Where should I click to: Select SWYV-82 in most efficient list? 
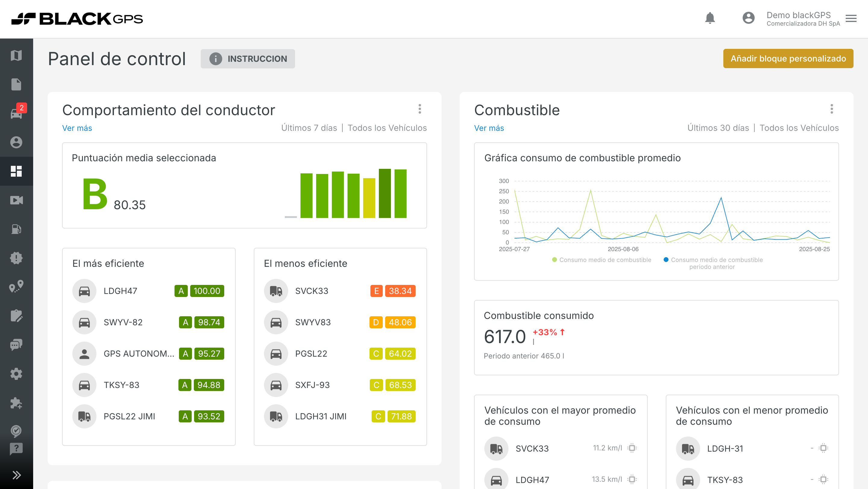tap(149, 322)
